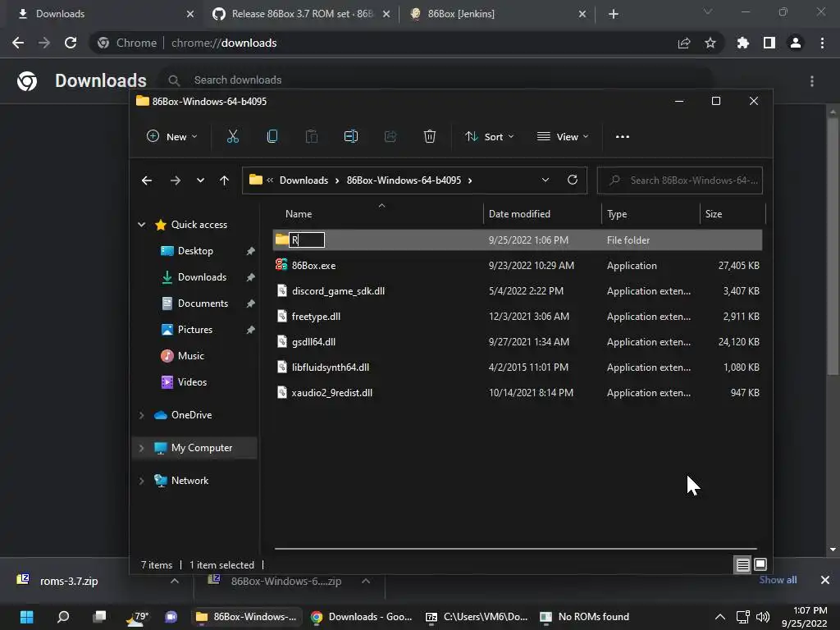Expand OneDrive tree node
Viewport: 840px width, 630px height.
pos(141,415)
